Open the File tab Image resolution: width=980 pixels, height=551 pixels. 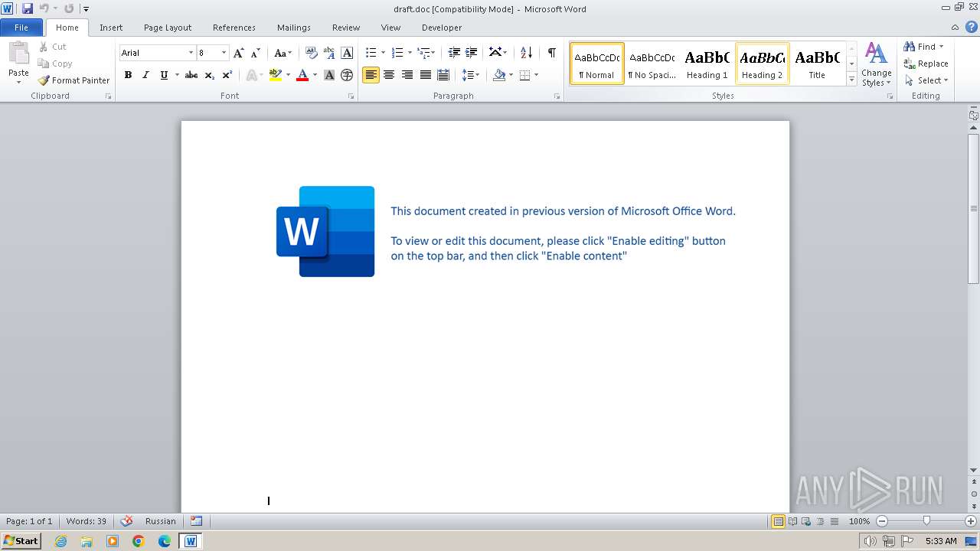coord(21,28)
